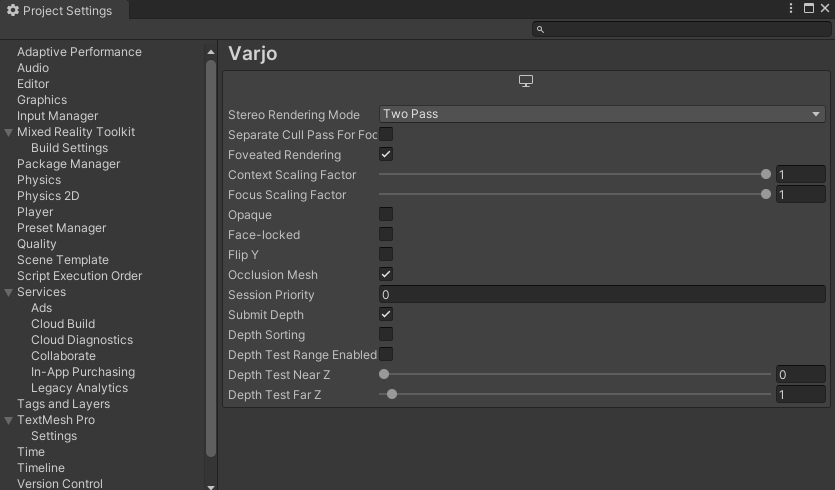
Task: Select Graphics in the settings list
Action: tap(42, 100)
